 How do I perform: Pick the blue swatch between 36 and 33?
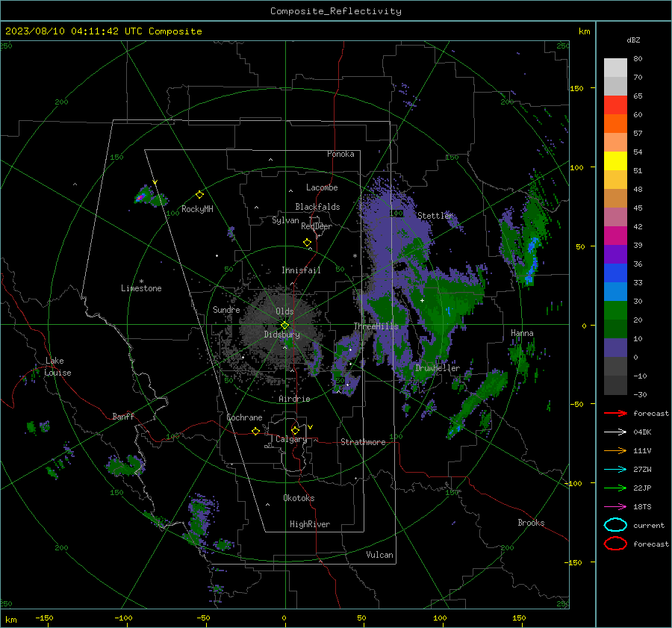(x=615, y=273)
